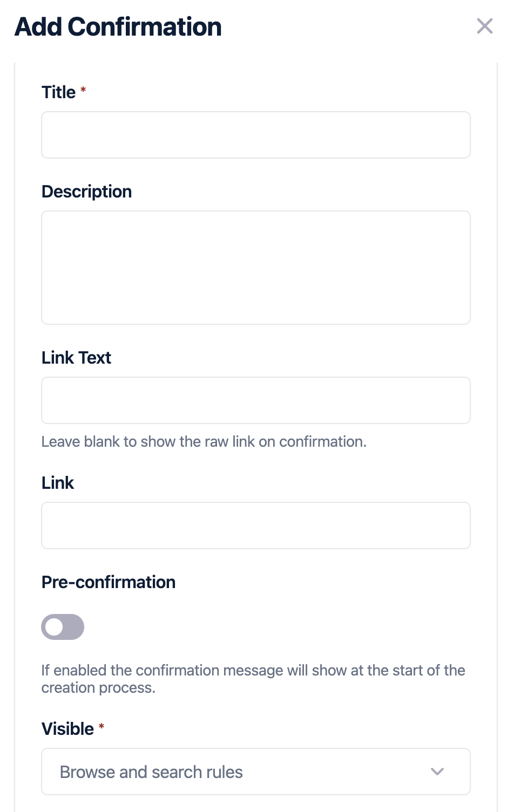Click the 'Link Text' field label
This screenshot has width=507, height=812.
76,358
